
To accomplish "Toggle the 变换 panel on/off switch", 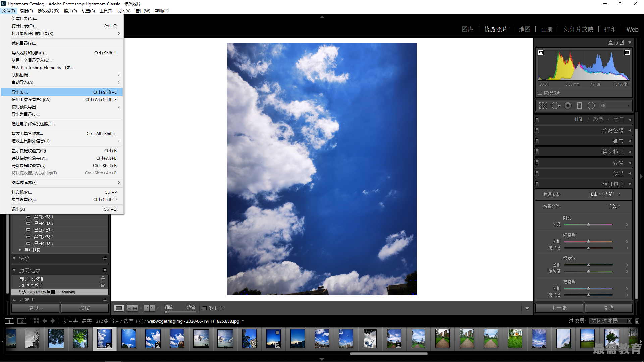I will [x=537, y=163].
